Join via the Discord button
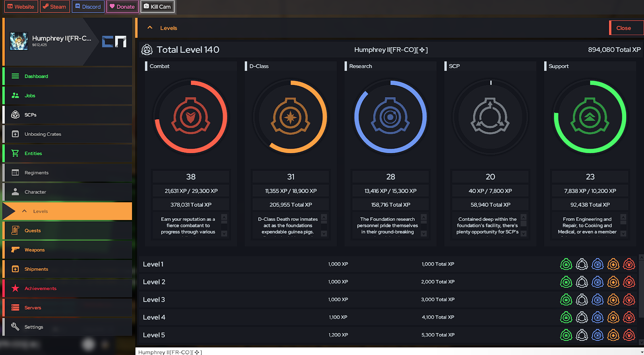This screenshot has height=355, width=644. tap(88, 6)
